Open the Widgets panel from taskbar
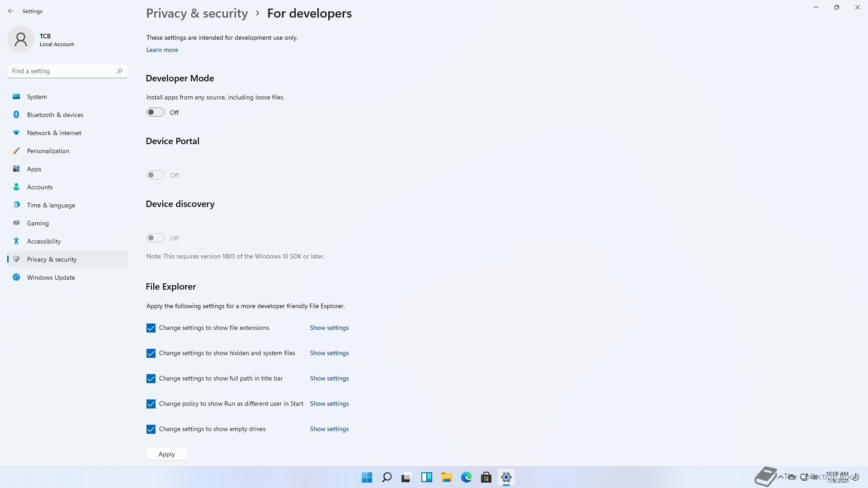The width and height of the screenshot is (868, 488). pos(427,477)
